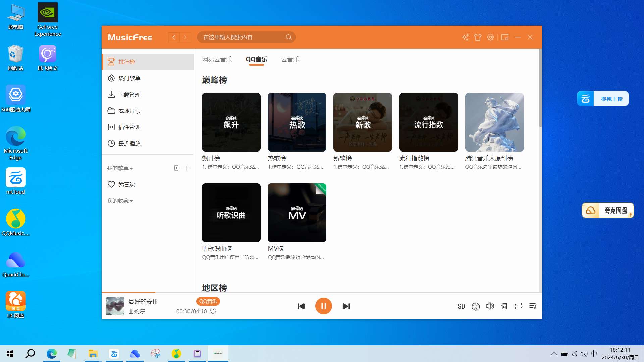Viewport: 644px width, 362px height.
Task: Mute the volume speaker icon
Action: (490, 306)
